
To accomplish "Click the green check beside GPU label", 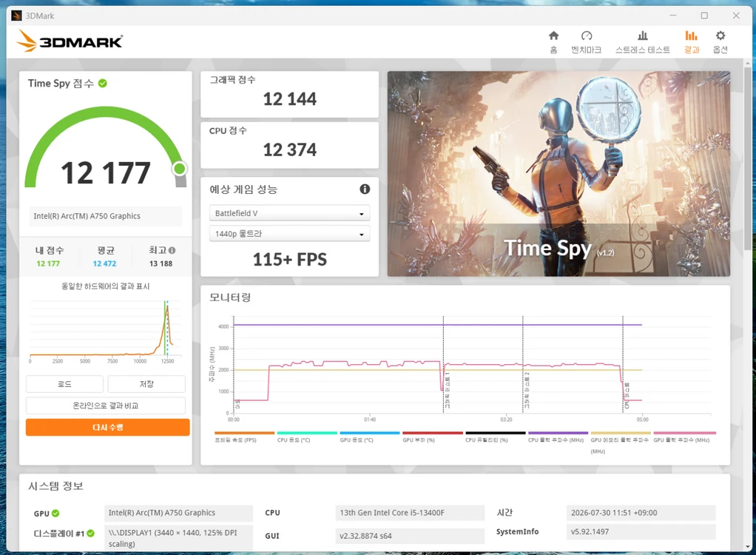I will 55,513.
